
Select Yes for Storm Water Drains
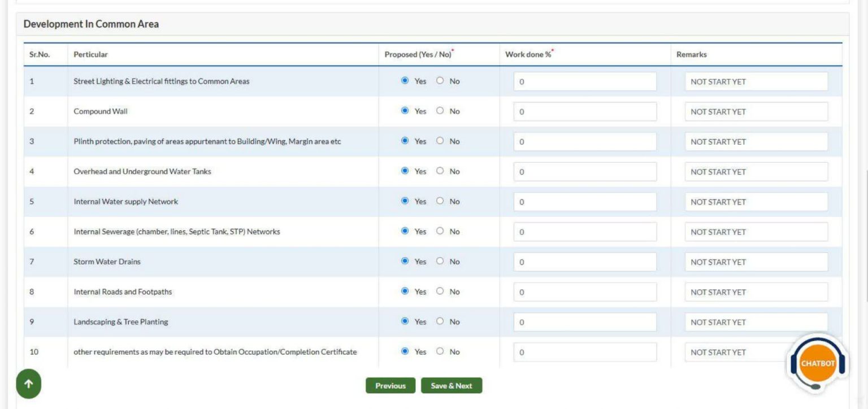click(x=405, y=261)
